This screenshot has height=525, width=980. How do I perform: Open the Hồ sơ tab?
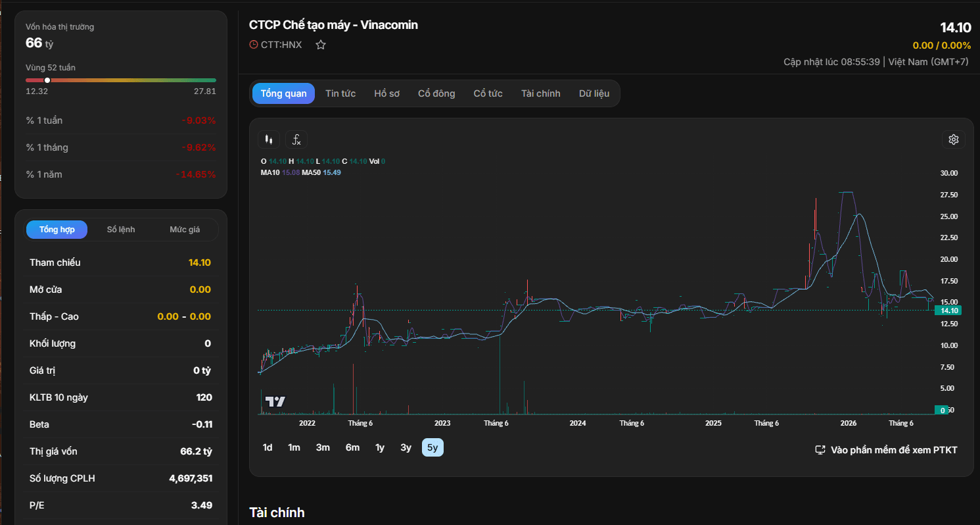[387, 93]
